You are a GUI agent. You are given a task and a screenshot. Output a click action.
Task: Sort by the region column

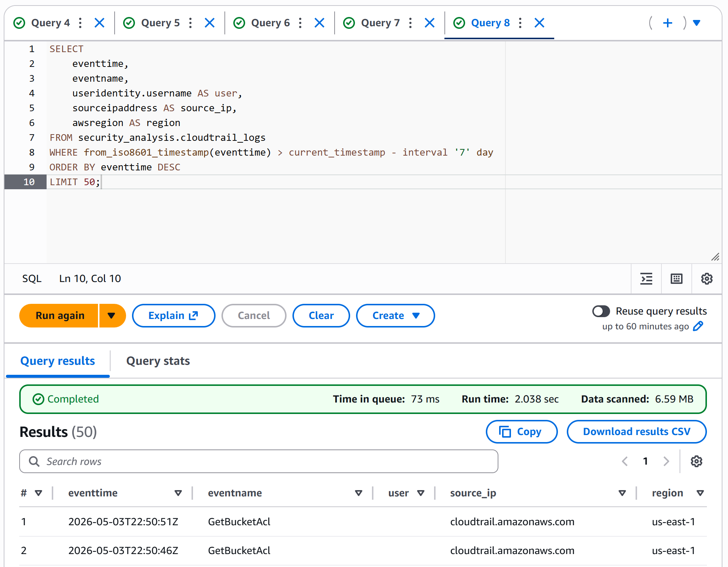click(x=700, y=493)
